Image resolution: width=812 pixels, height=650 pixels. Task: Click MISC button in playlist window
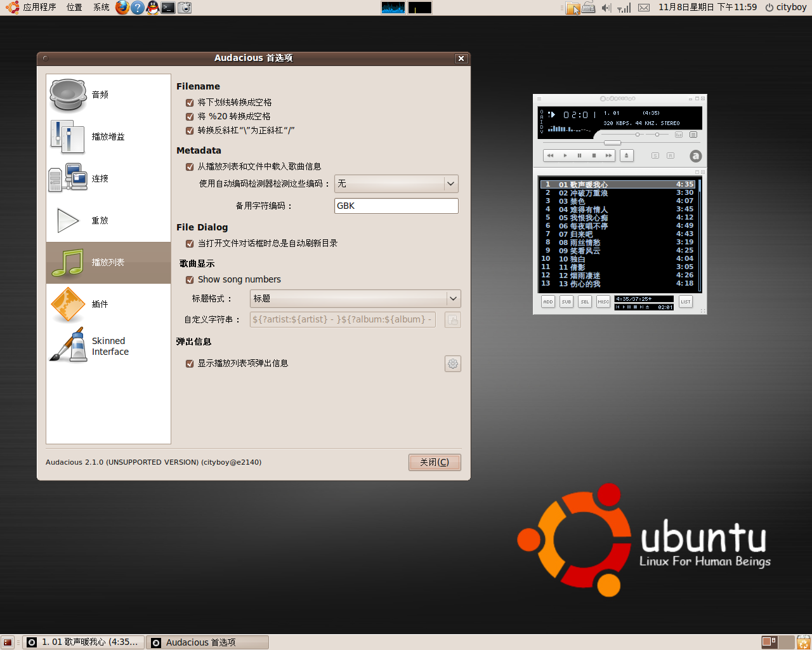[603, 302]
